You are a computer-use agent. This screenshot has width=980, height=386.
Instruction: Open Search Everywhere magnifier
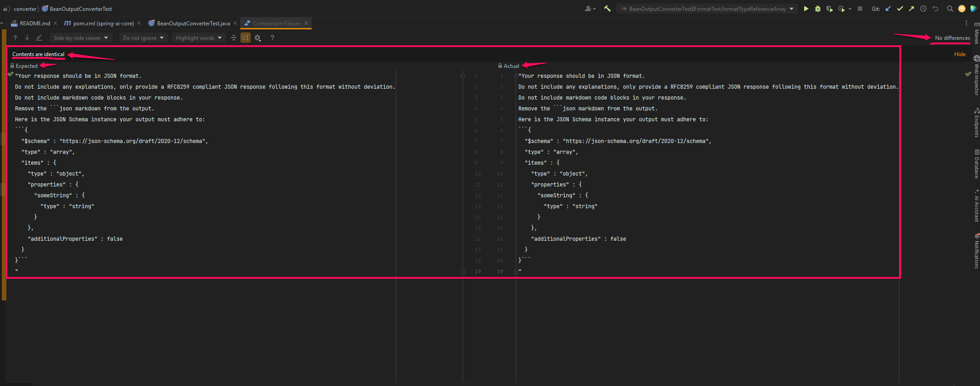950,9
